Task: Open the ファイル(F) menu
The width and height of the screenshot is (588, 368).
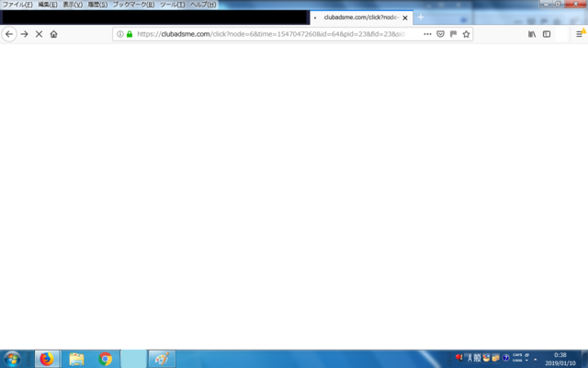Action: pos(17,5)
